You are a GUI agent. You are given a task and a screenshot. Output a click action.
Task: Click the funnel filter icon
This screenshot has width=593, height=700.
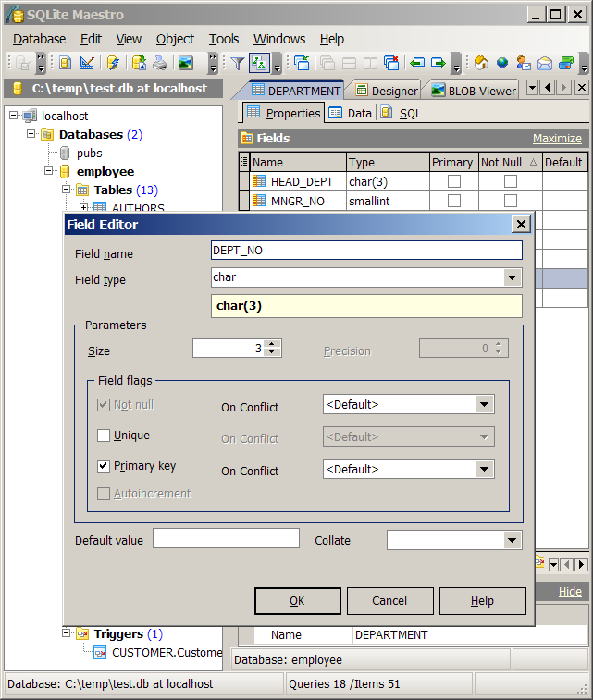(238, 64)
